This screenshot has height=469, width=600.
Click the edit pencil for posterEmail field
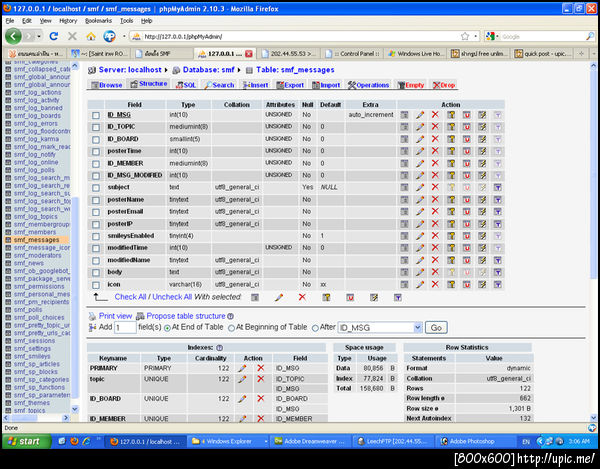[x=420, y=212]
